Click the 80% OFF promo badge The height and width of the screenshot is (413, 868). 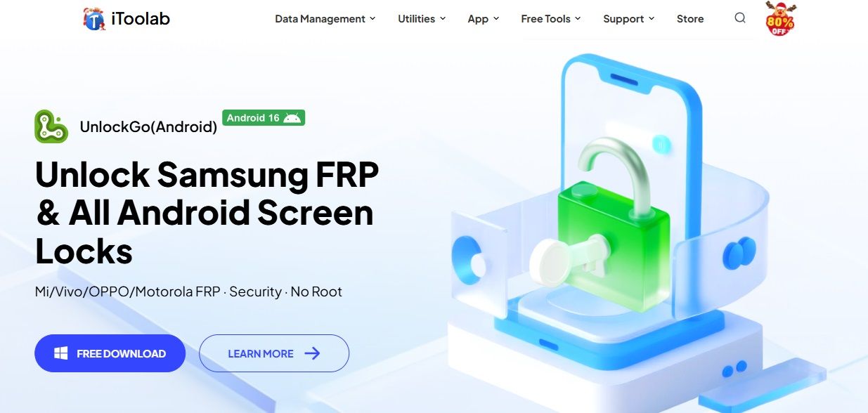(x=779, y=19)
